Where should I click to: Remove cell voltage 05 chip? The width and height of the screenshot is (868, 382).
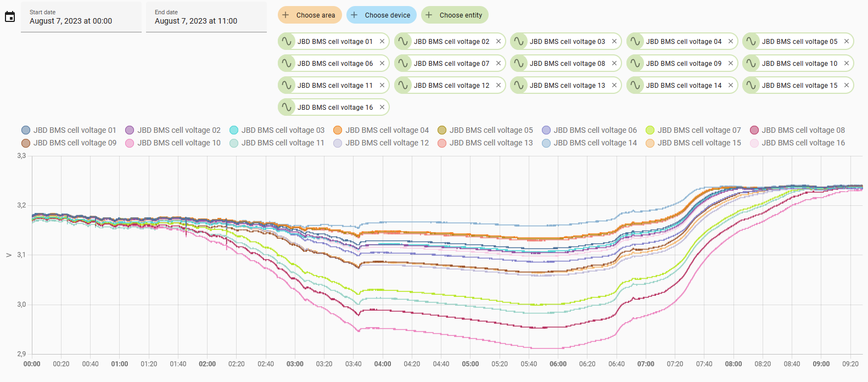click(847, 41)
